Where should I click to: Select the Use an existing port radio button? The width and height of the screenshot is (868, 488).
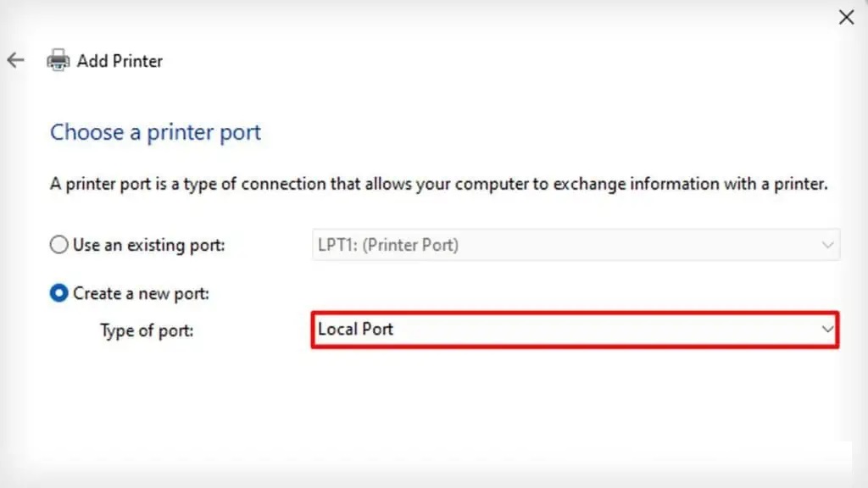(x=58, y=245)
